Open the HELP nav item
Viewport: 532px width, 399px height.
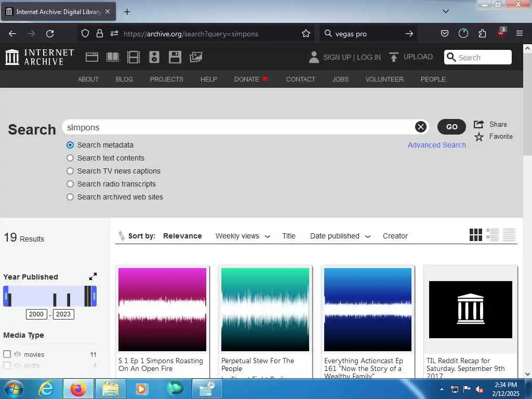[x=208, y=79]
